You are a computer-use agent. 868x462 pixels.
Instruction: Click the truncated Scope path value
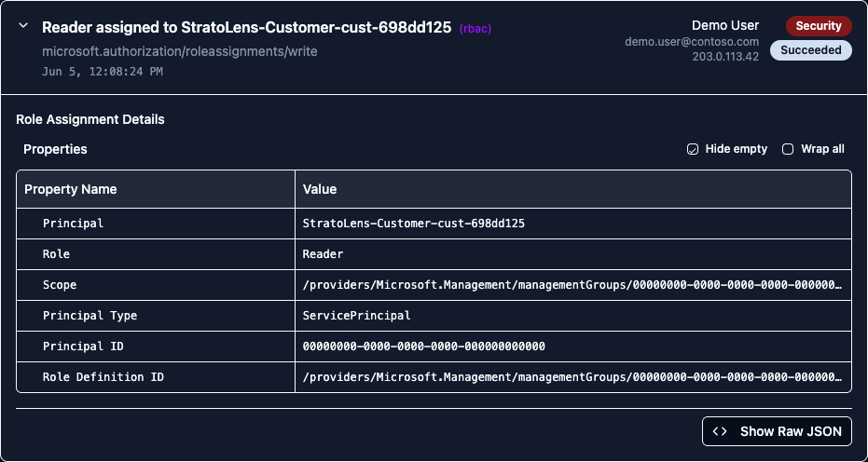point(573,285)
